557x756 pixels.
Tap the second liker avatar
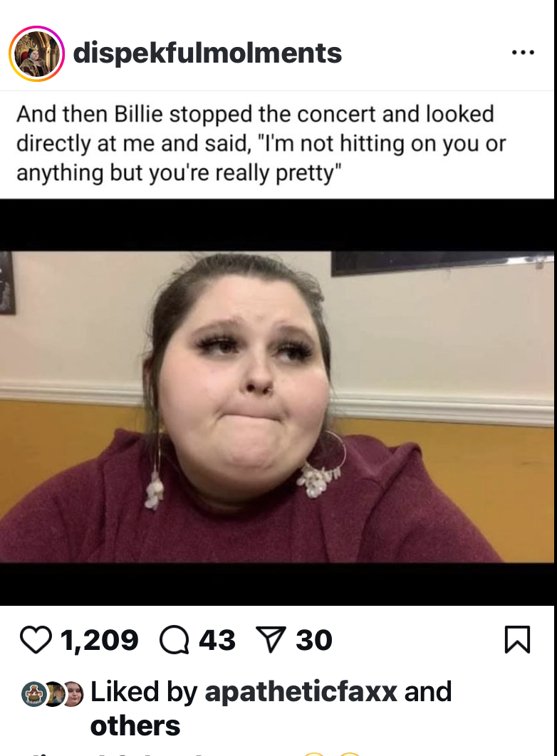(x=54, y=694)
